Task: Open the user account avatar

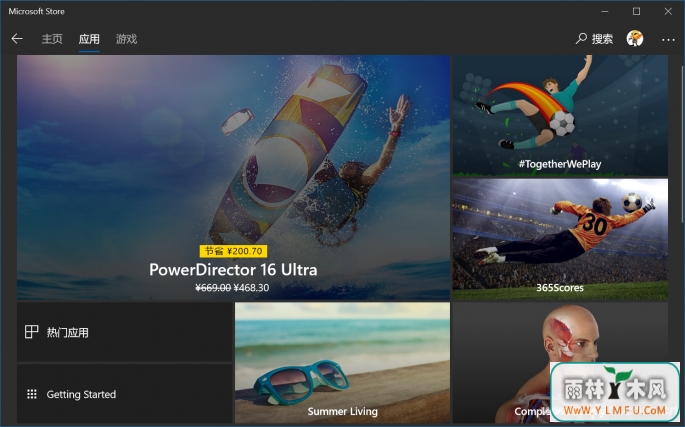Action: pos(635,38)
